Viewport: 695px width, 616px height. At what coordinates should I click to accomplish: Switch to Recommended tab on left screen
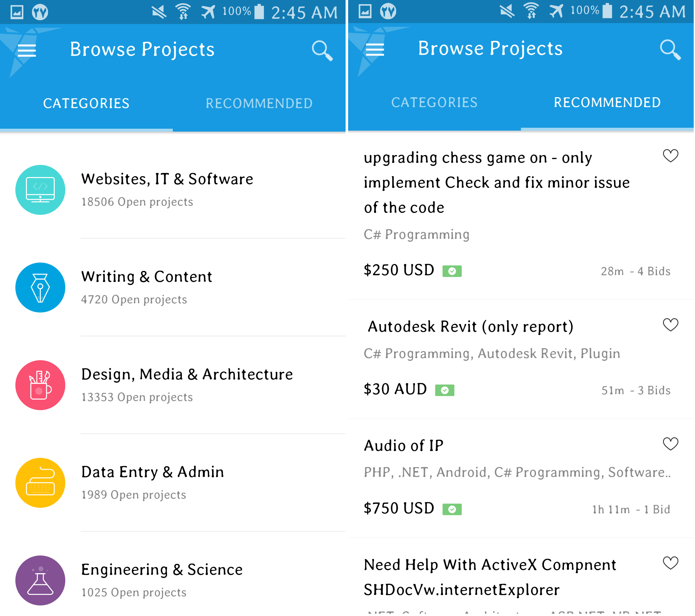pos(259,103)
